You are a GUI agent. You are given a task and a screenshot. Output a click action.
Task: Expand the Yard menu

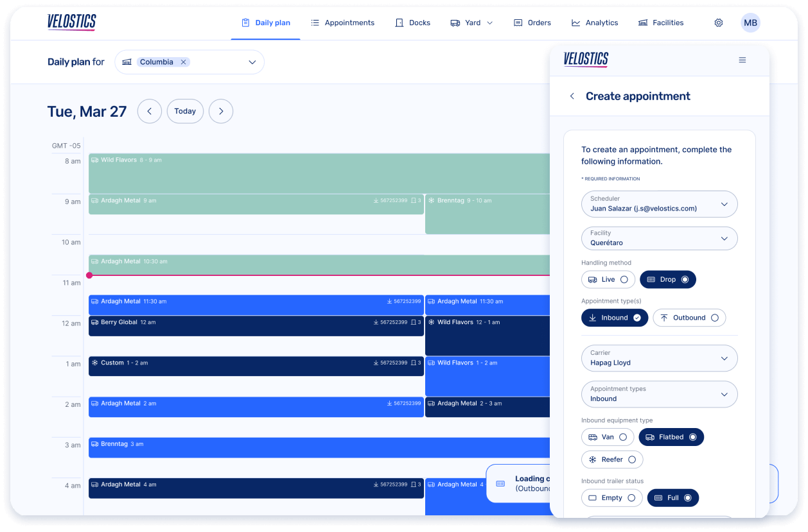click(472, 22)
